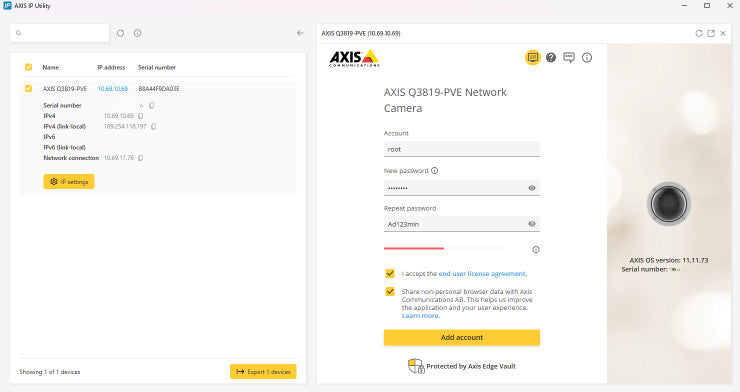Screen dimensions: 740x392
Task: Open the Learn more link
Action: 420,316
